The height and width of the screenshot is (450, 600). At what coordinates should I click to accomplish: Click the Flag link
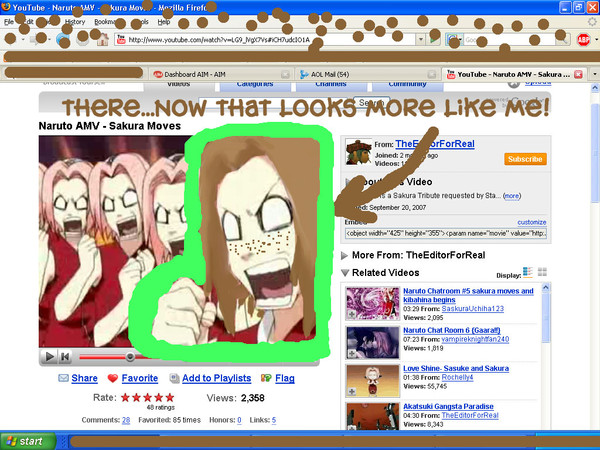click(285, 378)
